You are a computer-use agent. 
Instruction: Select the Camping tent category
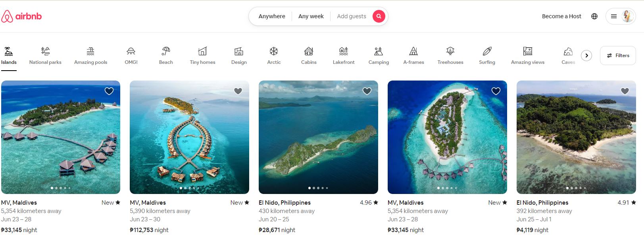point(379,55)
